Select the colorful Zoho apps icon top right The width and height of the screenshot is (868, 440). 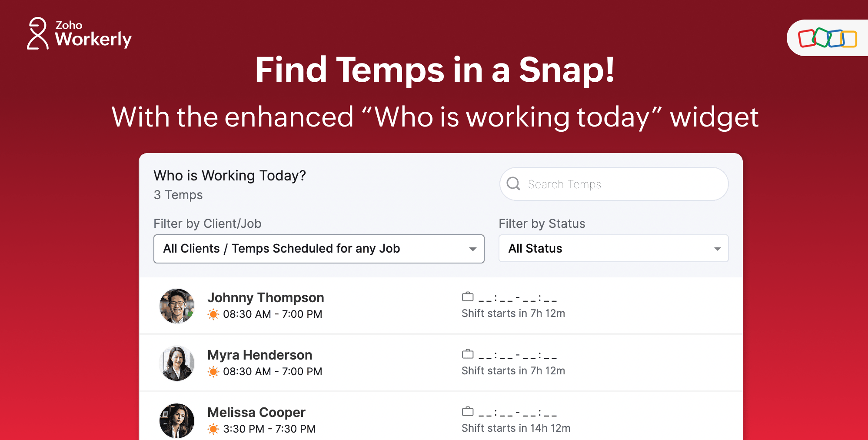[x=828, y=37]
